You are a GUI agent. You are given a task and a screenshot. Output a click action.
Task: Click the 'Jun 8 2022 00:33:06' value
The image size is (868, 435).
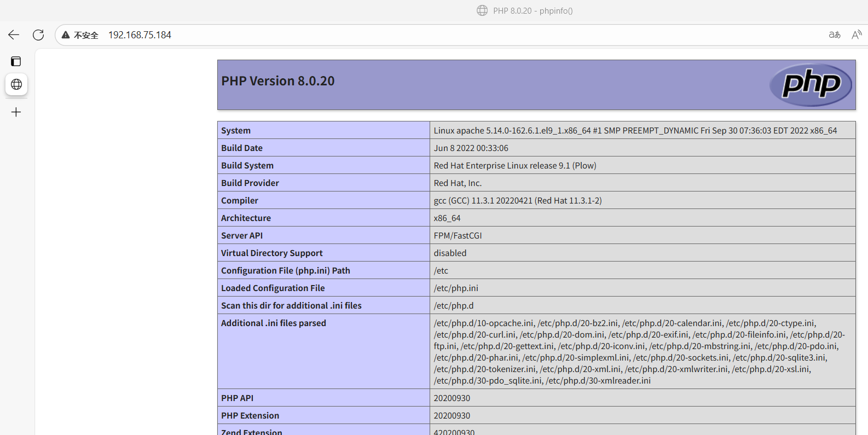[x=471, y=148]
